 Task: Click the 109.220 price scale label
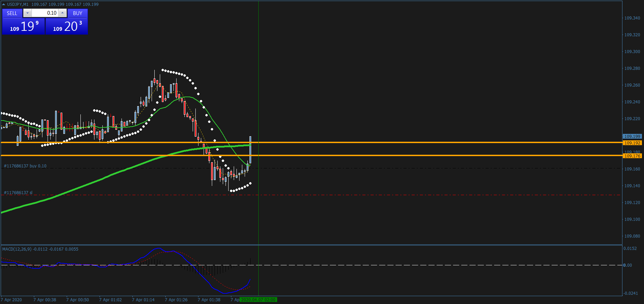(x=632, y=119)
